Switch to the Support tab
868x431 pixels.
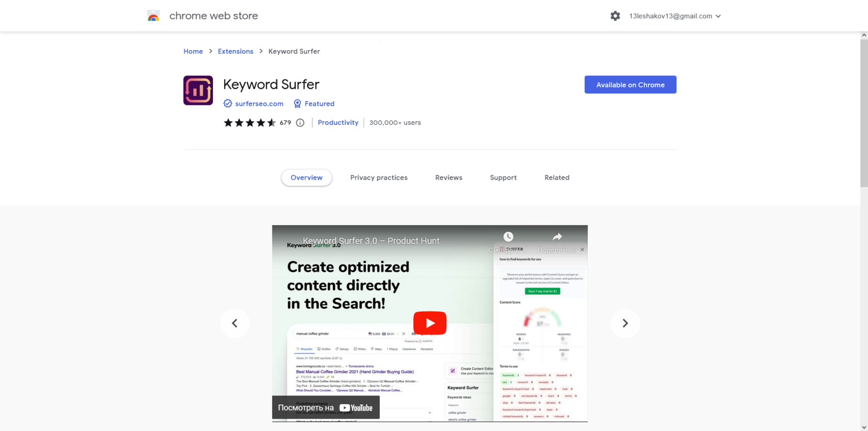pos(503,178)
